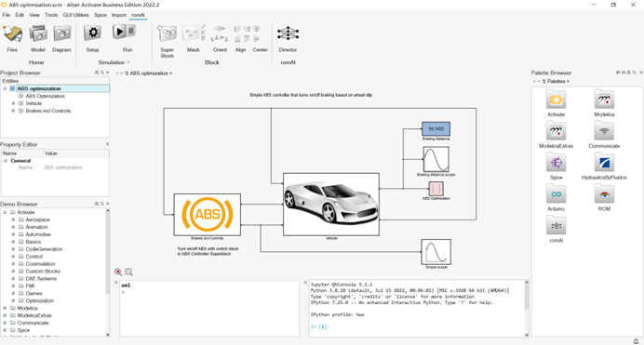Open the romAI Director
Viewport: 644px width, 345px height.
[288, 33]
